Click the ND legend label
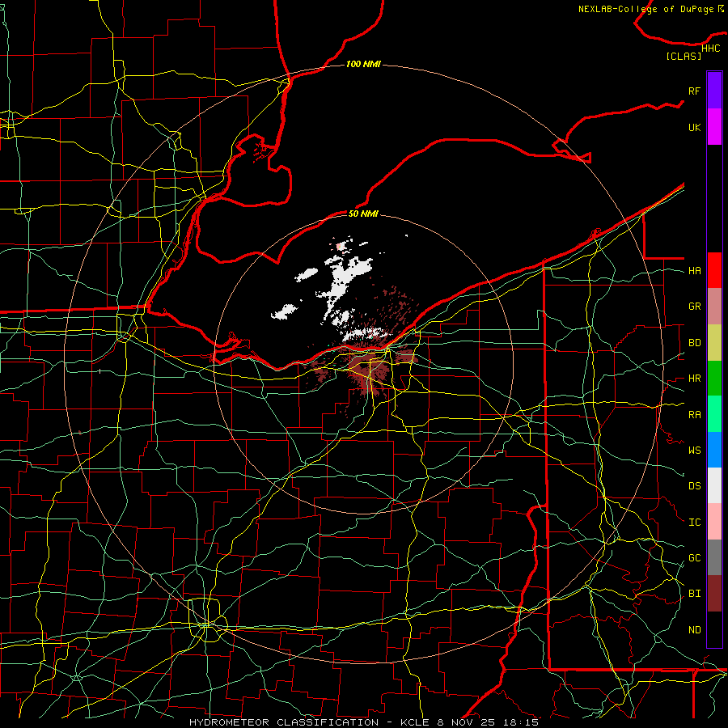The width and height of the screenshot is (728, 728). 694,629
